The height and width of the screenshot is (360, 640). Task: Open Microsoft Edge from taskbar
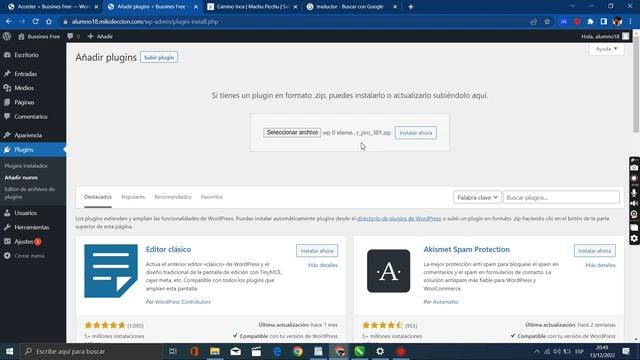[277, 351]
